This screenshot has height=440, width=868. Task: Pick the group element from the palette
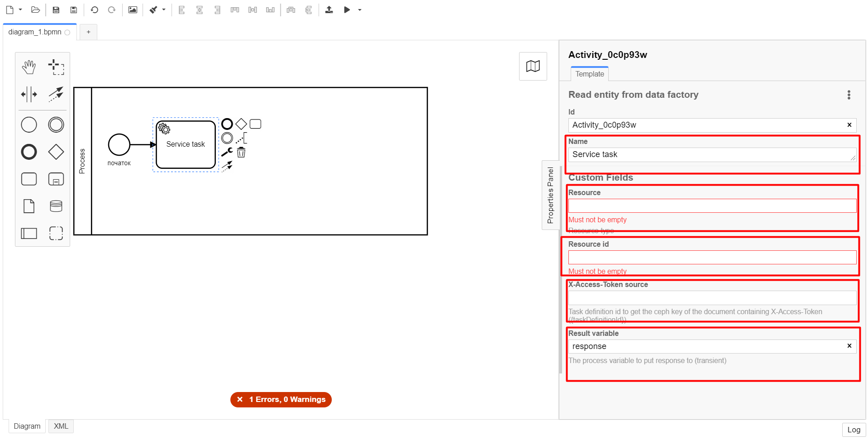pos(56,233)
